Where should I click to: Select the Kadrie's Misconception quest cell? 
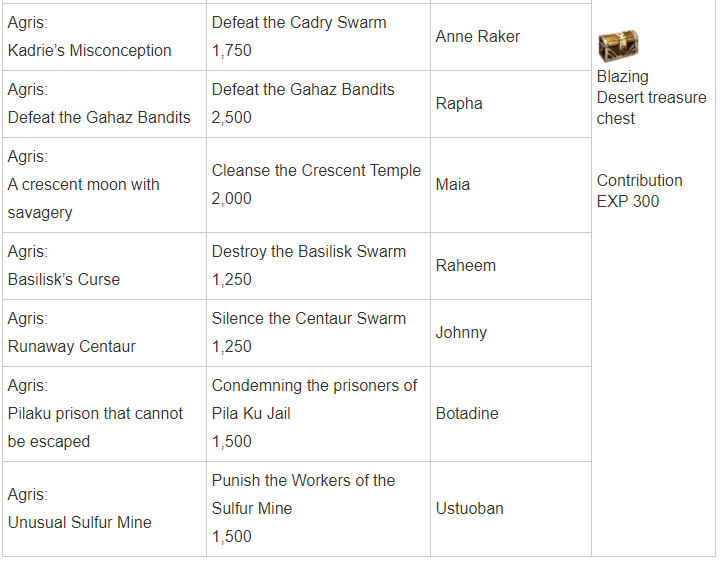pyautogui.click(x=104, y=37)
